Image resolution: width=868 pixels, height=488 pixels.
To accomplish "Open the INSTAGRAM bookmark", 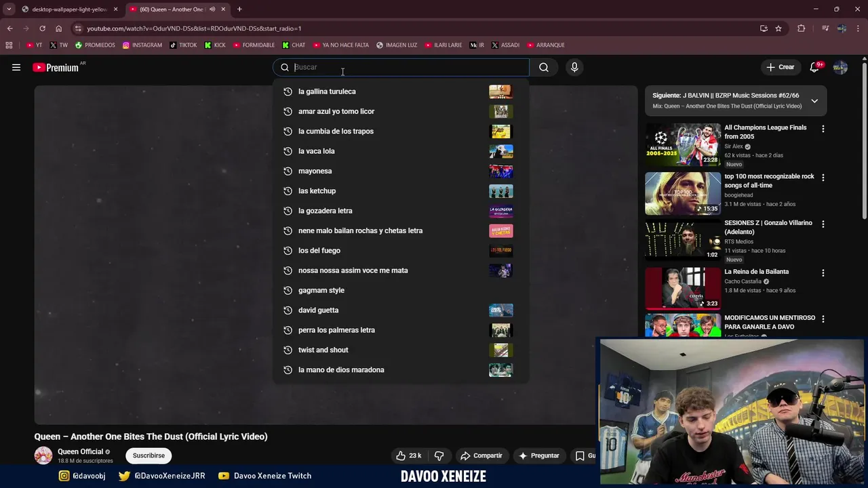I will click(142, 45).
